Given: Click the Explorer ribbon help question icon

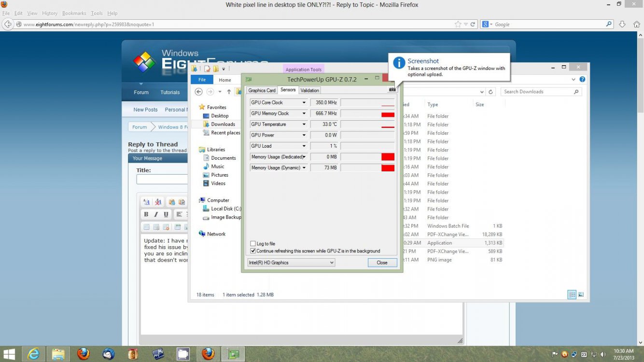Looking at the screenshot, I should [582, 79].
